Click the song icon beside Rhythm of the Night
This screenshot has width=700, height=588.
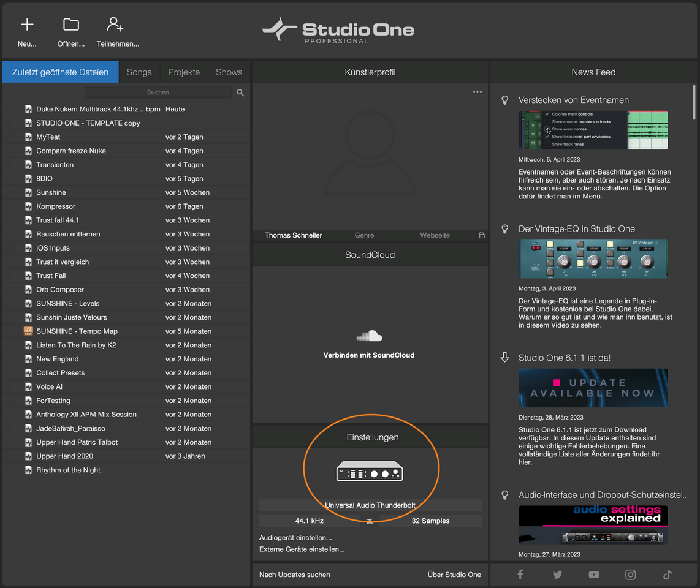point(28,470)
